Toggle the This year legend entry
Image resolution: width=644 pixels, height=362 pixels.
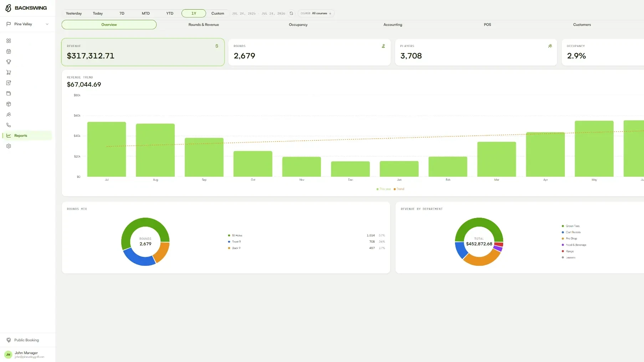coord(384,189)
